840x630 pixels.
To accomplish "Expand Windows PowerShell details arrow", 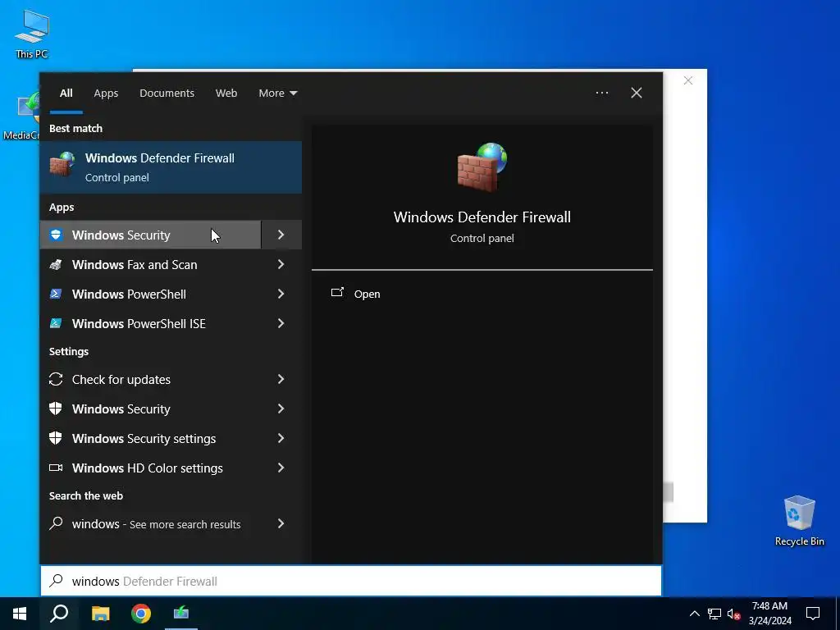I will coord(281,294).
